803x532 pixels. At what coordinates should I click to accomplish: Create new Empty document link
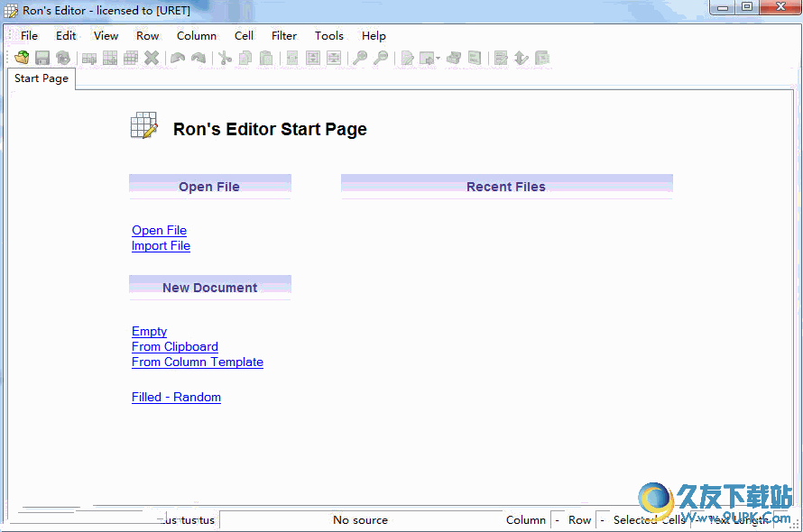(149, 331)
